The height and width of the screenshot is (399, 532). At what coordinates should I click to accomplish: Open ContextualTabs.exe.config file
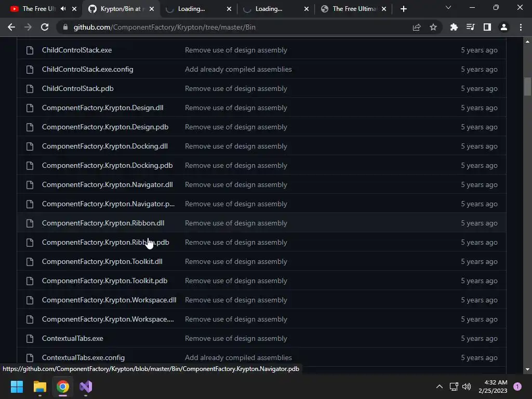point(83,357)
